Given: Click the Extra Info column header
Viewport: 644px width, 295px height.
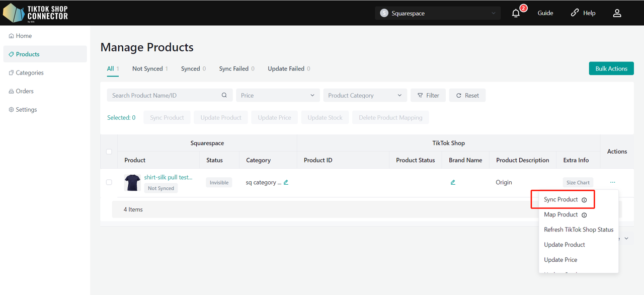Looking at the screenshot, I should click(x=576, y=160).
